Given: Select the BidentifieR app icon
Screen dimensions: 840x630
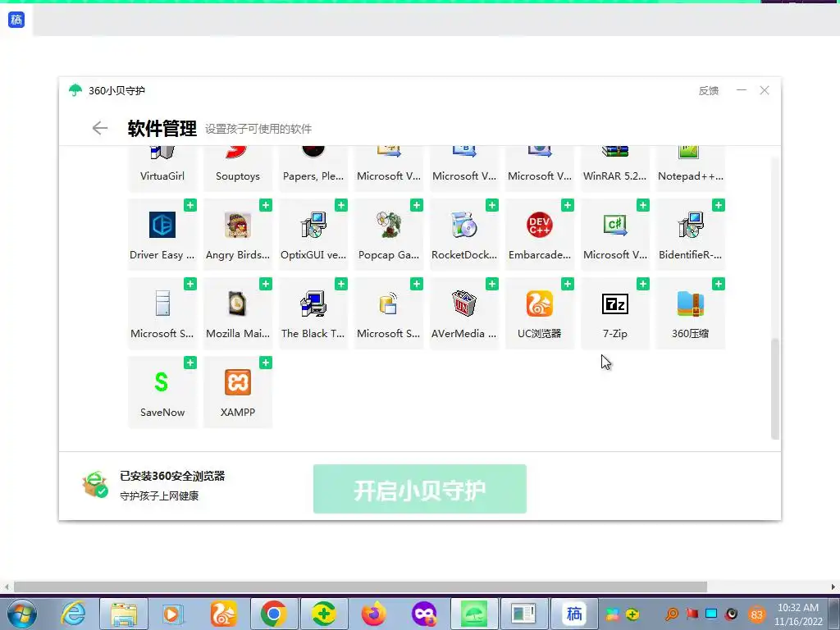Looking at the screenshot, I should tap(690, 225).
